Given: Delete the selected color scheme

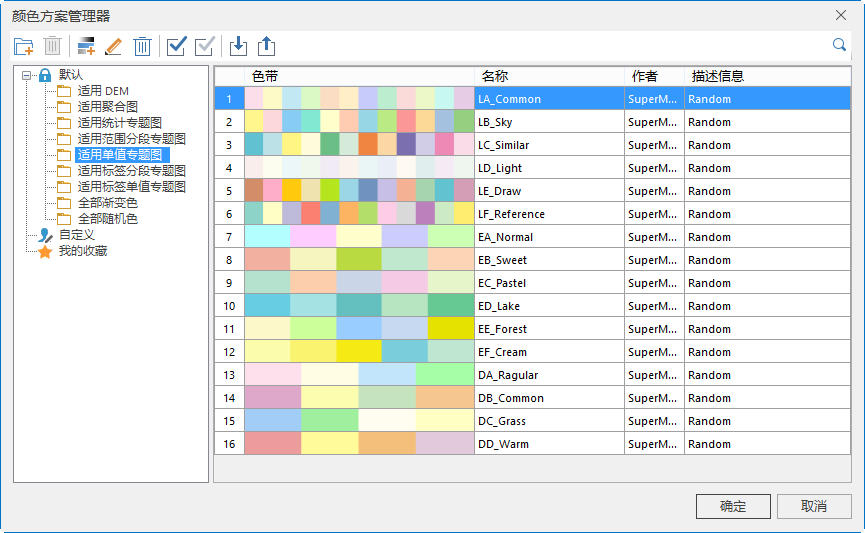Looking at the screenshot, I should (x=142, y=46).
